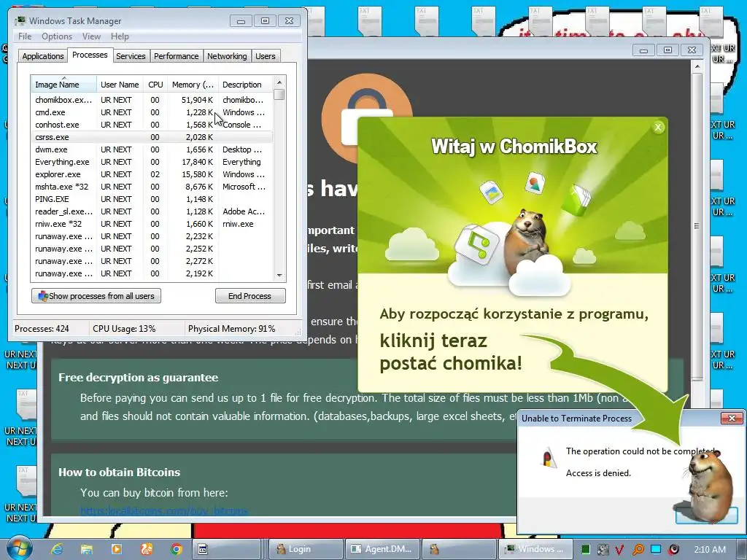
Task: Select the Processes tab
Action: [90, 55]
